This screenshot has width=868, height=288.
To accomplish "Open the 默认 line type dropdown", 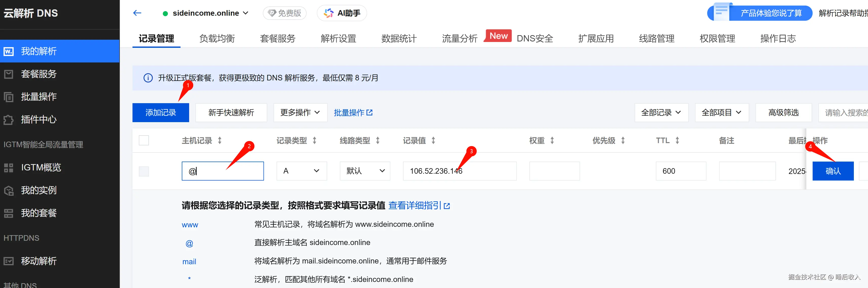I will click(x=365, y=171).
